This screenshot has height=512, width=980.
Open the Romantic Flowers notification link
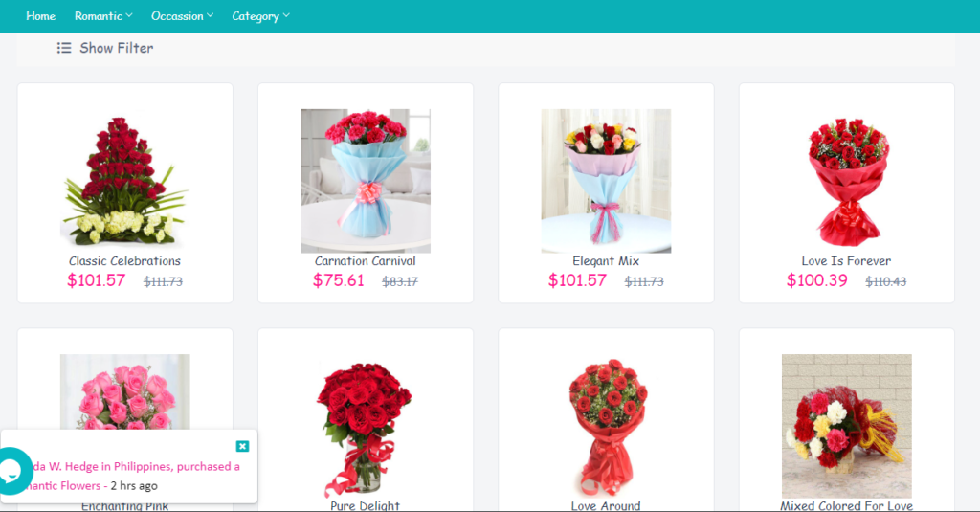62,486
